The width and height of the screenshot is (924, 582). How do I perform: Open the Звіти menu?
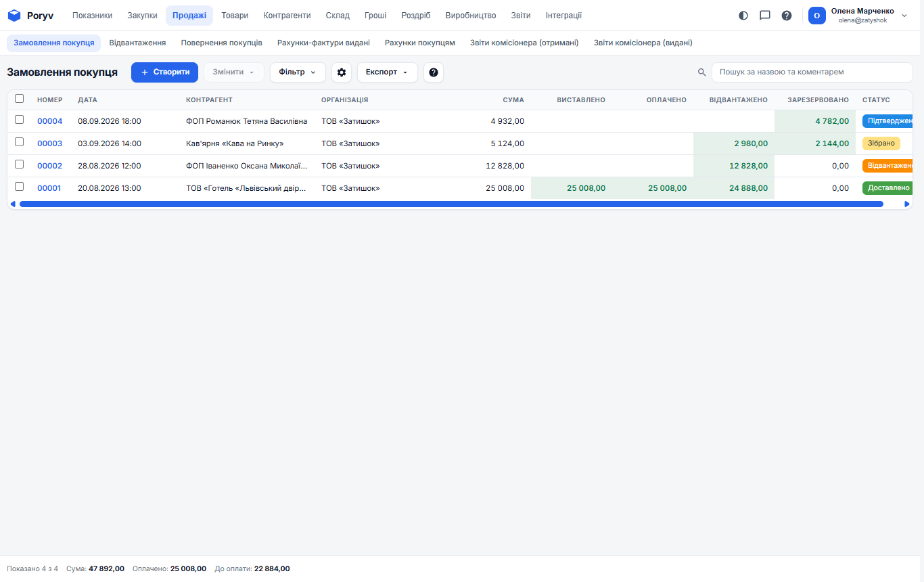point(521,16)
